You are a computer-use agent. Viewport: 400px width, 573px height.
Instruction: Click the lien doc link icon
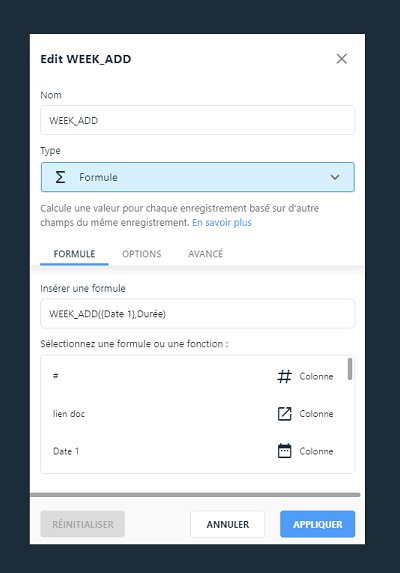pos(285,414)
